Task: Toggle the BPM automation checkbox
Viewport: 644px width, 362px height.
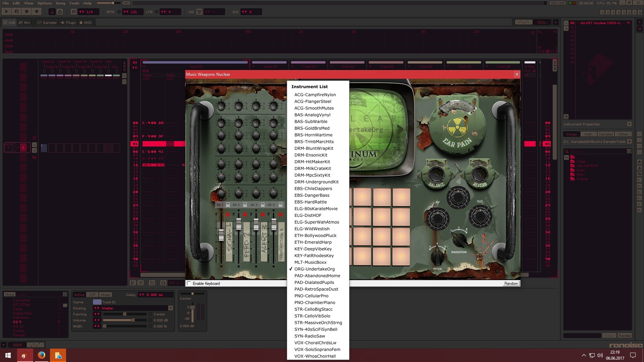Action: (x=119, y=12)
